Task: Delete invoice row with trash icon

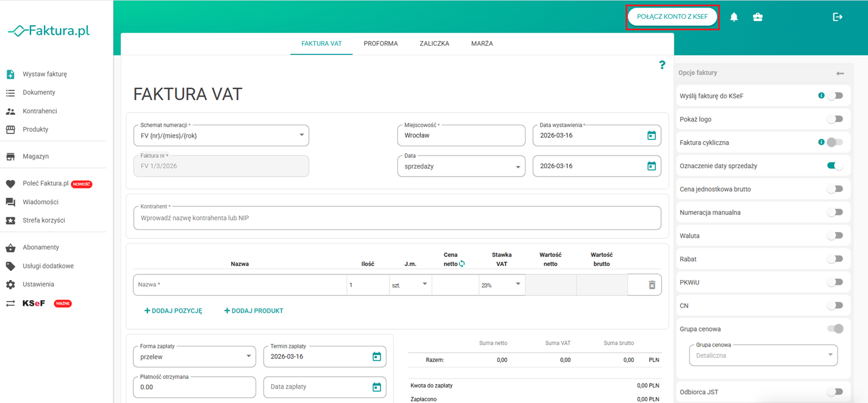Action: point(652,285)
